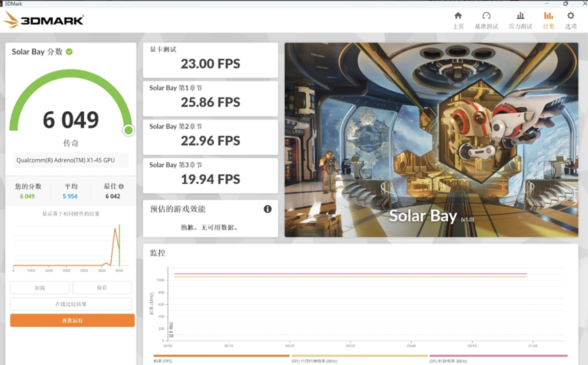Click the 显示基于相同硬件的结果 caption
The height and width of the screenshot is (365, 588).
71,214
